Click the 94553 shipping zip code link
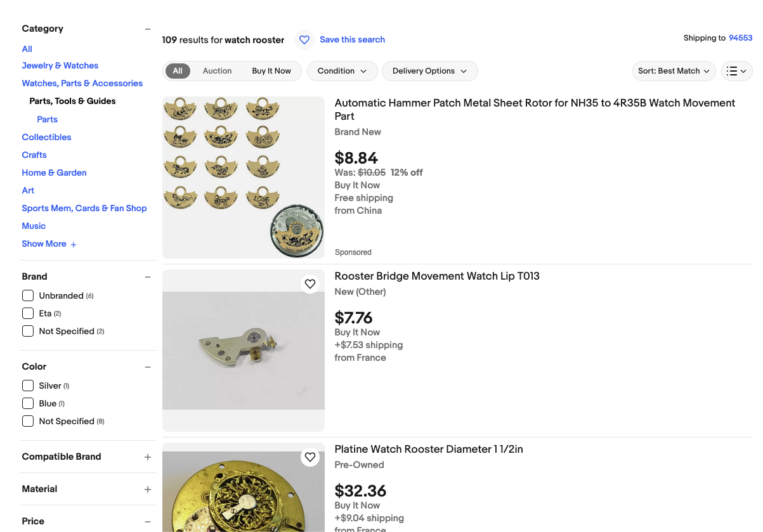Viewport: 763px width, 532px height. point(740,38)
